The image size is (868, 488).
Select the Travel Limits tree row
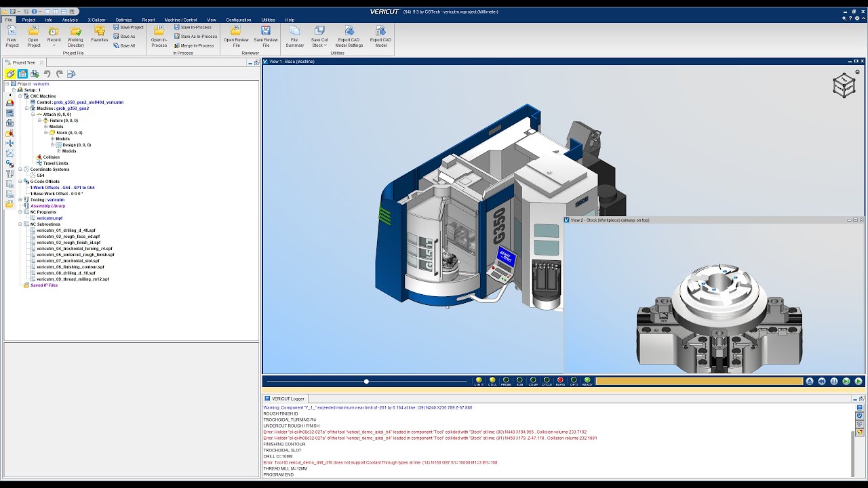point(52,163)
